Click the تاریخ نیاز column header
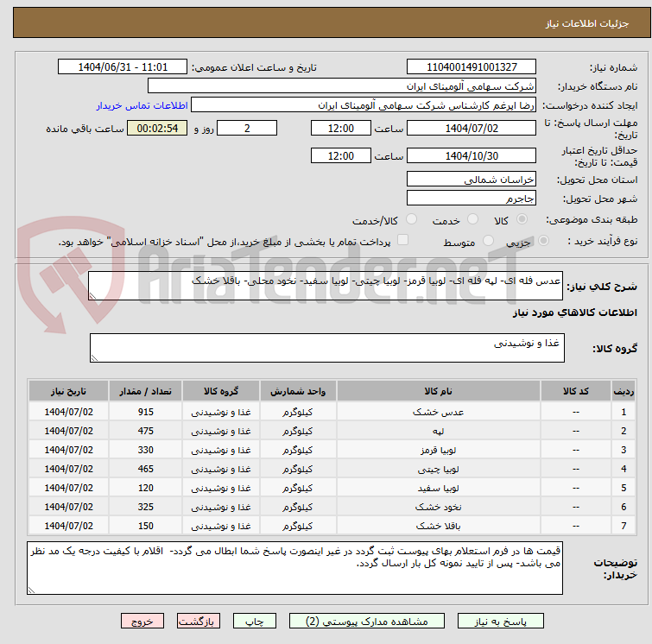This screenshot has height=644, width=652. tap(68, 391)
